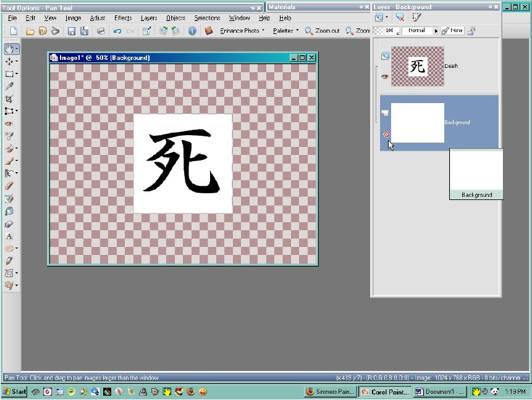Open the Image menu
Viewport: 532px width, 400px height.
click(73, 18)
